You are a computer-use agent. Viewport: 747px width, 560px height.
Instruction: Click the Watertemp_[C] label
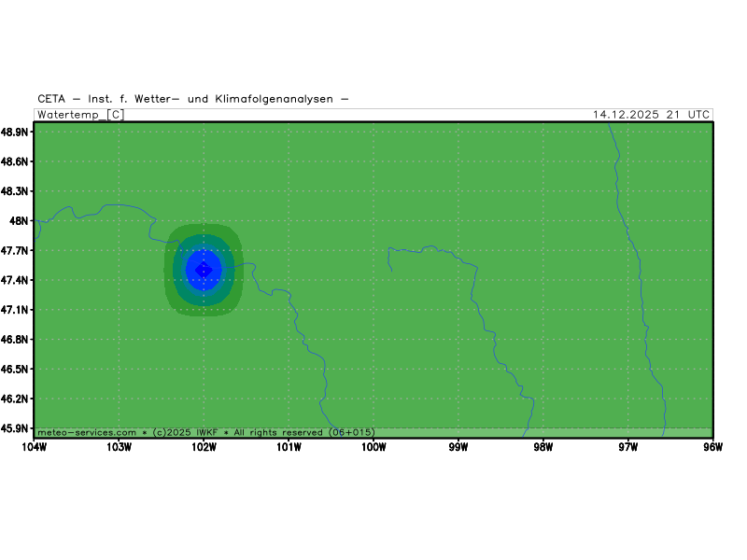(x=80, y=115)
